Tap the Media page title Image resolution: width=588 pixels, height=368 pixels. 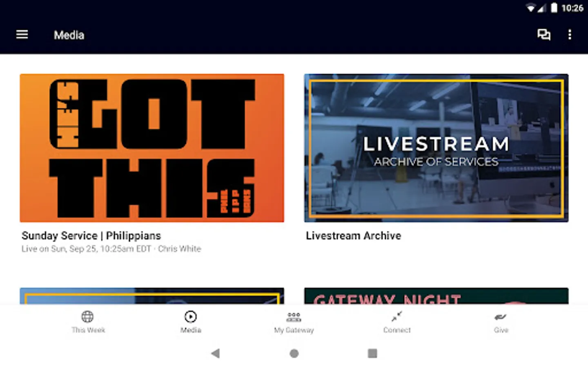click(69, 35)
